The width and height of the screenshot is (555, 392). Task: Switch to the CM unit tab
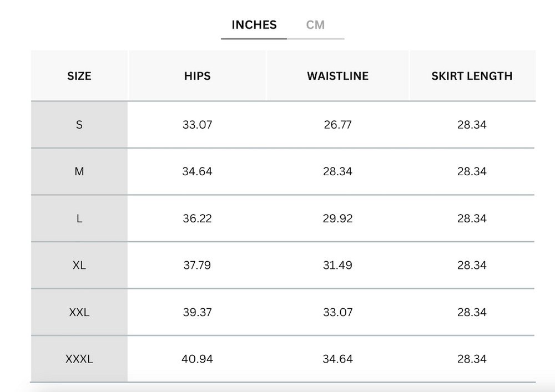click(x=315, y=25)
